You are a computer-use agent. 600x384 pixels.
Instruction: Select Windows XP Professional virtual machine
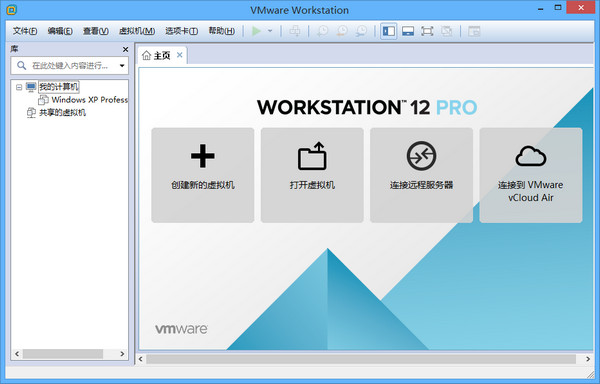pyautogui.click(x=90, y=100)
